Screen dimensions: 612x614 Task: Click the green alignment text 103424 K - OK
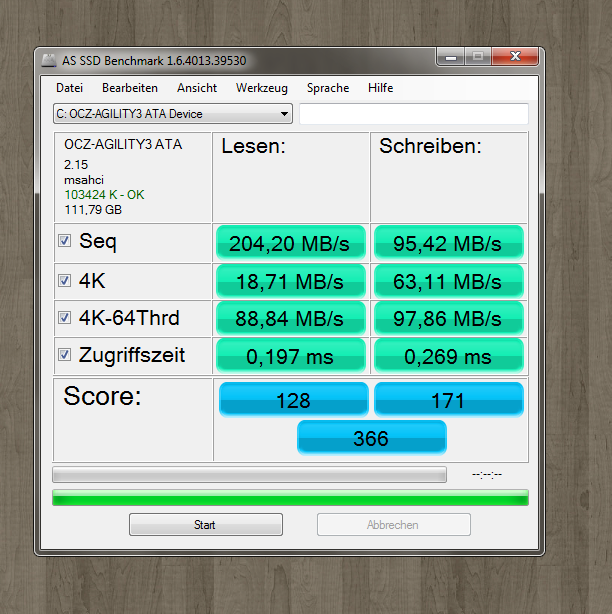(x=104, y=195)
